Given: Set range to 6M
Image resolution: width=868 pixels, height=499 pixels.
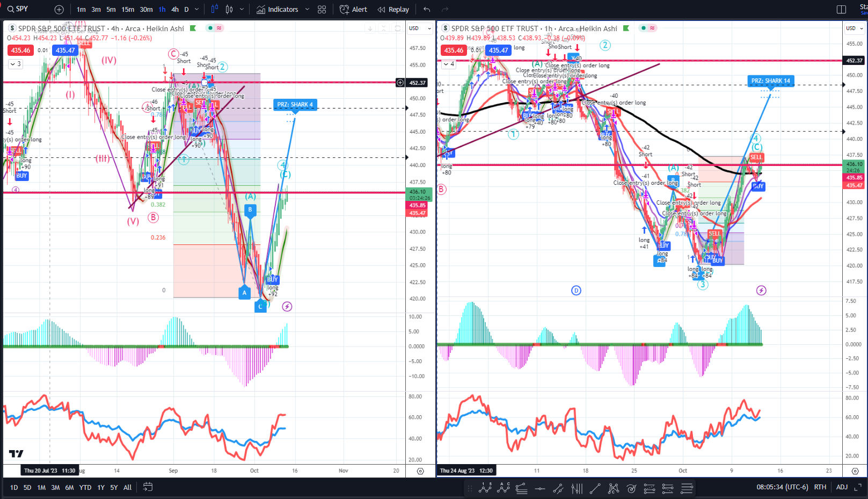Looking at the screenshot, I should click(x=69, y=488).
